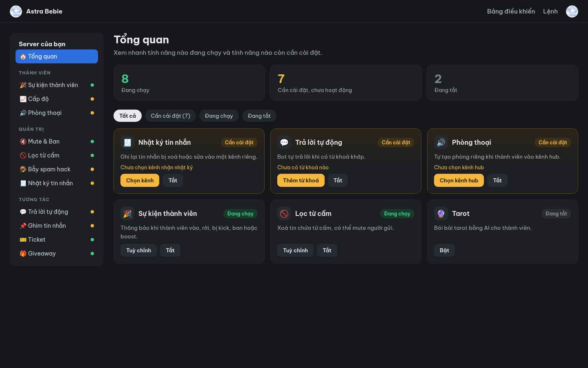The image size is (588, 368).
Task: Click Chọn kênh for Nhật ký tin nhắn
Action: coord(140,180)
